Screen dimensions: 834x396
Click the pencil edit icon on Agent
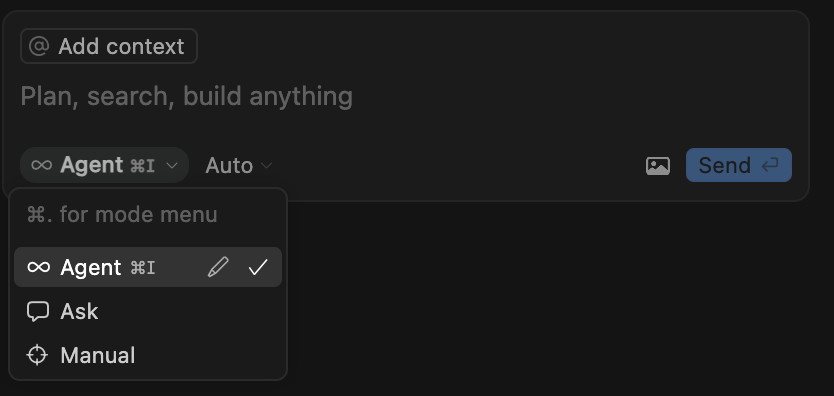(x=218, y=267)
